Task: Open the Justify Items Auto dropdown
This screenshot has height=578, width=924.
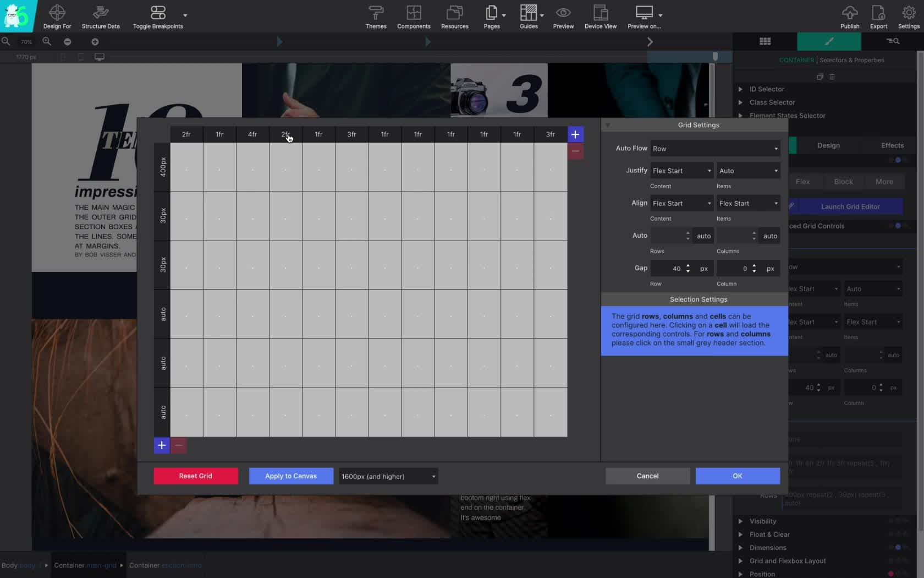Action: [x=749, y=171]
